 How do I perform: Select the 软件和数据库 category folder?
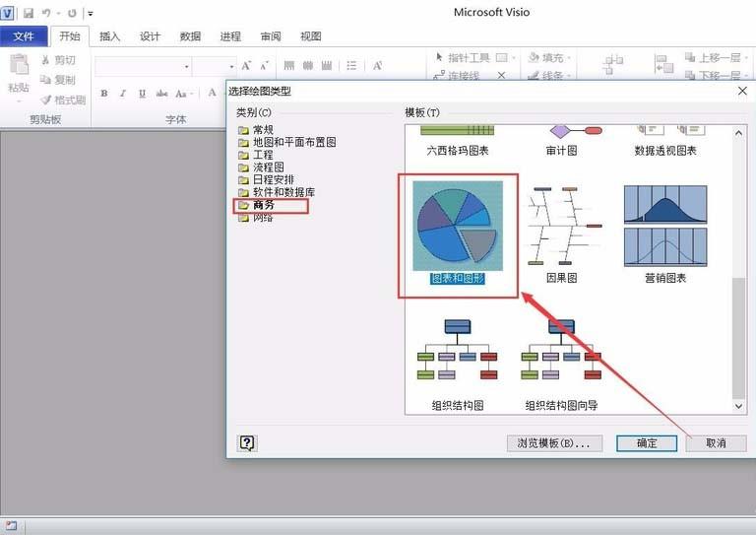click(x=277, y=192)
